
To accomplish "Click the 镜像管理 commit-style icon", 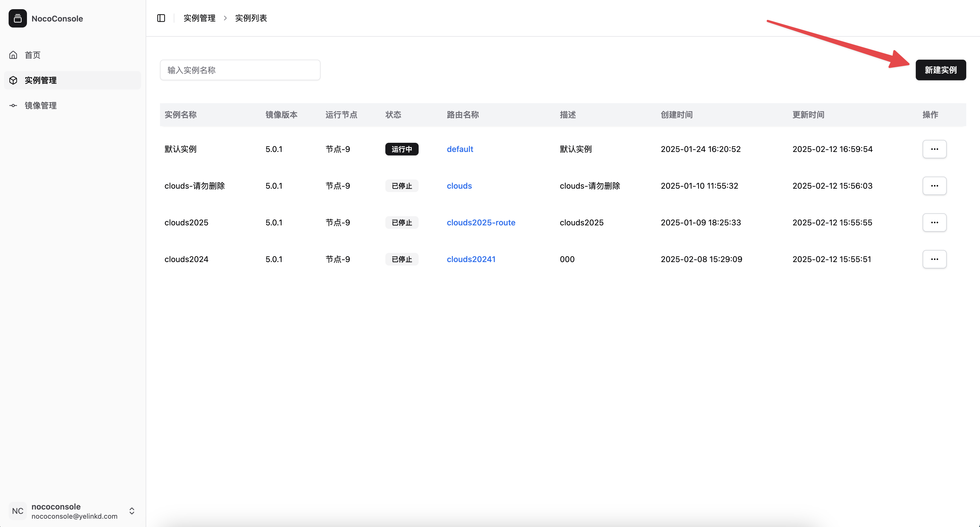I will coord(13,106).
